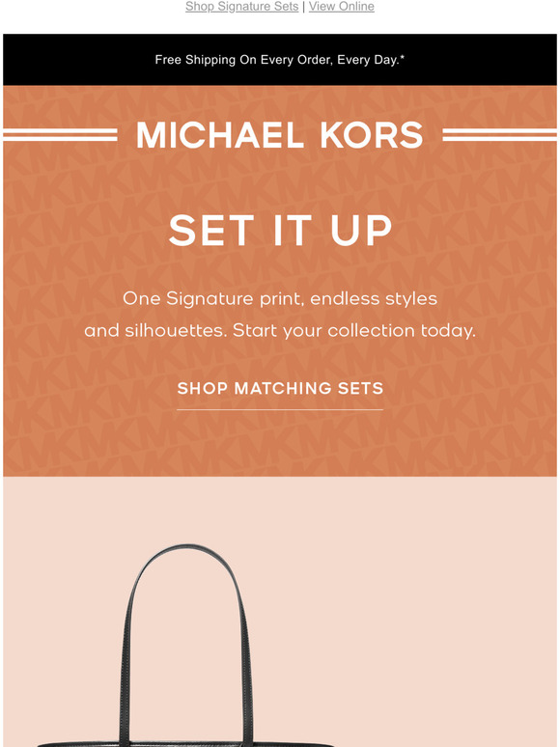Open the black tote bag product image
The image size is (560, 747).
186,646
